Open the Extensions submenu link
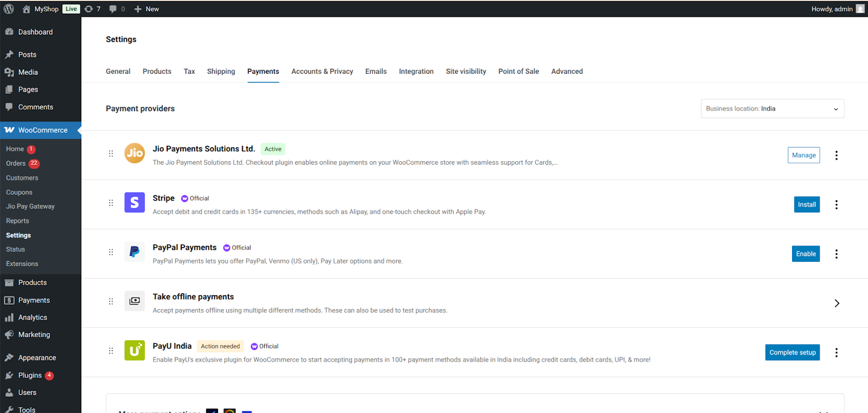The height and width of the screenshot is (413, 868). tap(22, 264)
